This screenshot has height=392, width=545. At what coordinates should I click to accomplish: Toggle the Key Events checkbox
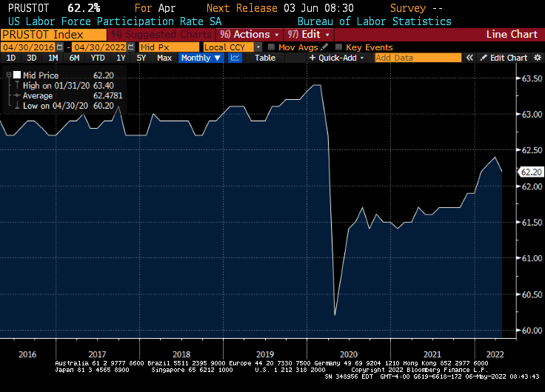point(338,47)
